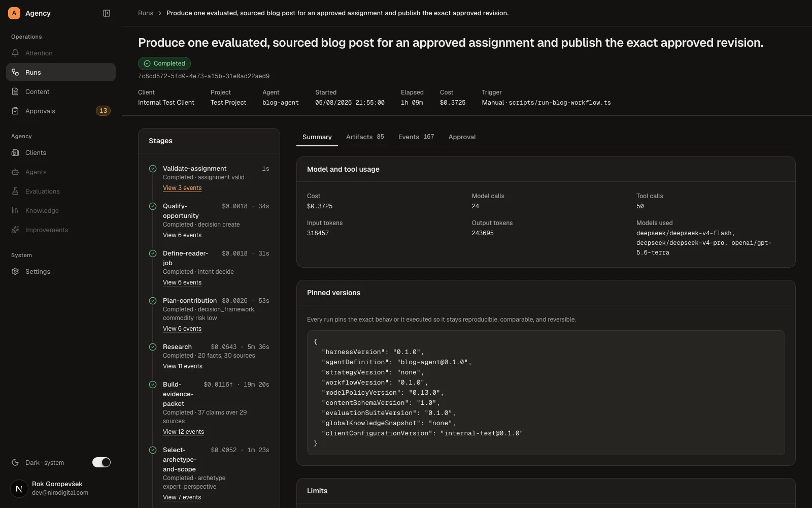Click the Completed status badge
This screenshot has width=812, height=508.
(164, 63)
